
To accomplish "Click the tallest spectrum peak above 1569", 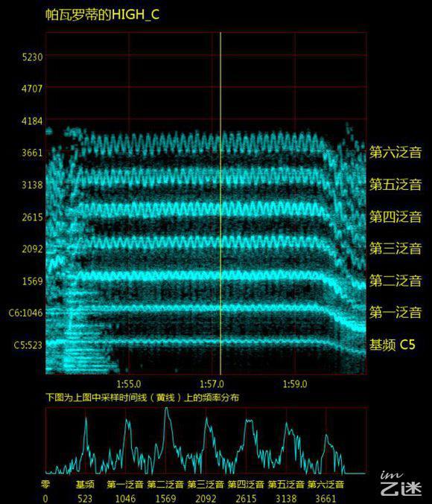I will click(166, 409).
